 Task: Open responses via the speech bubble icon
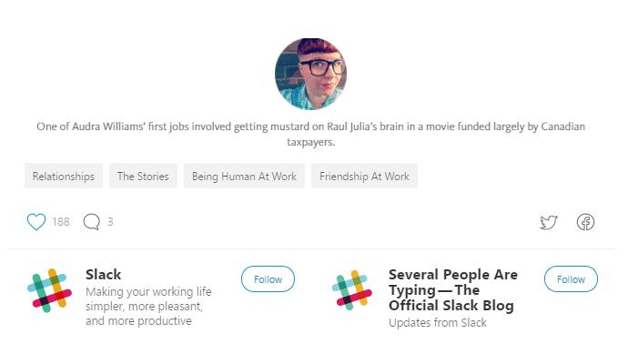(x=91, y=221)
